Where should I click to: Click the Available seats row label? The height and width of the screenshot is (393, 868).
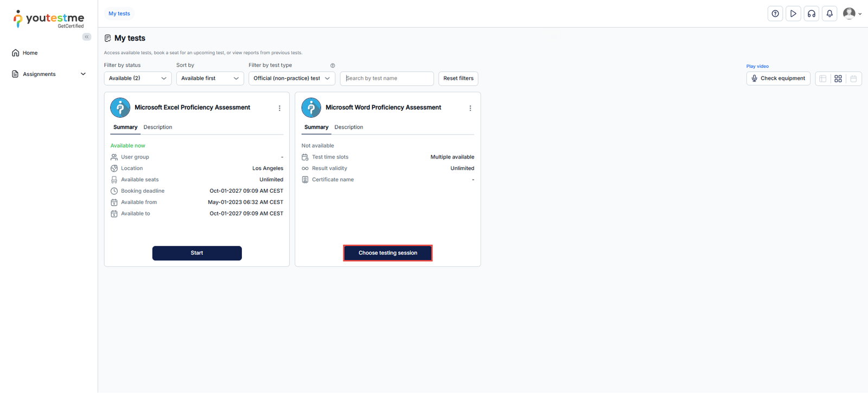[140, 180]
